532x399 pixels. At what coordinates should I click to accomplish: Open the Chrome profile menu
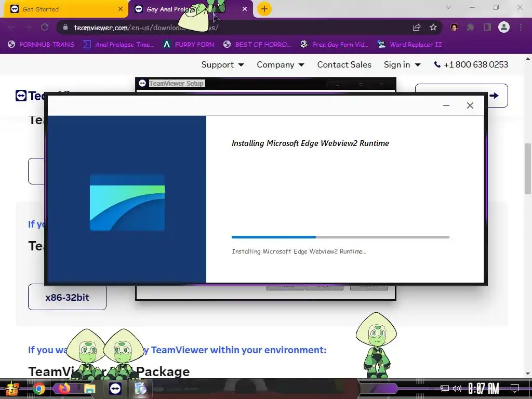click(504, 27)
